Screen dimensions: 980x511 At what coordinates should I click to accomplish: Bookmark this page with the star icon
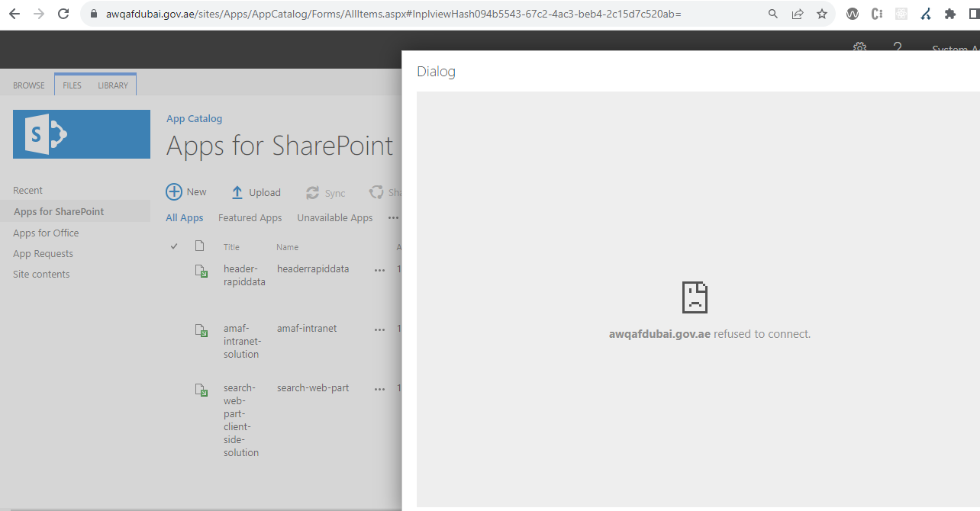[821, 14]
